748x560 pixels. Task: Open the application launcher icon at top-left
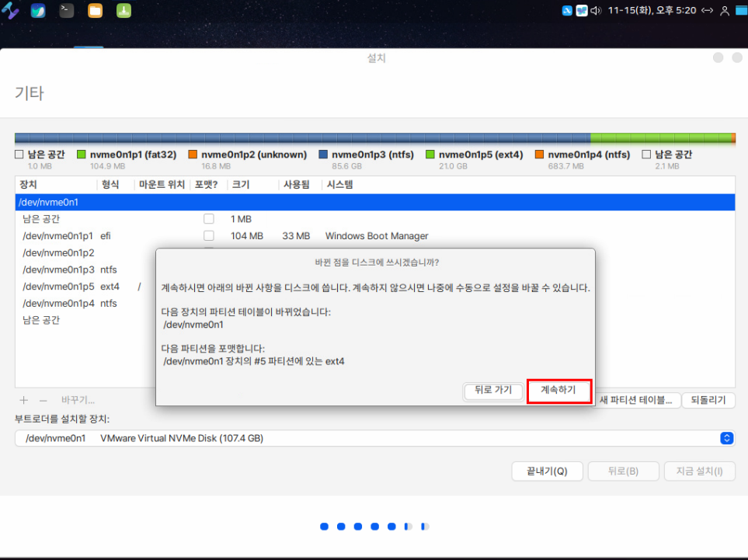click(10, 11)
